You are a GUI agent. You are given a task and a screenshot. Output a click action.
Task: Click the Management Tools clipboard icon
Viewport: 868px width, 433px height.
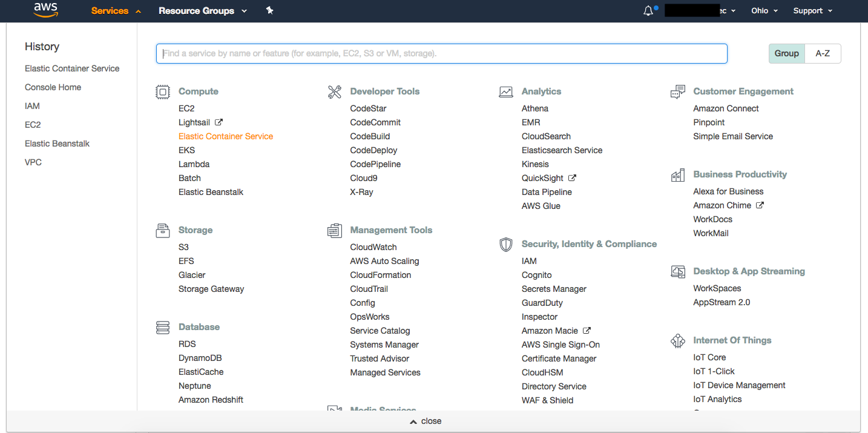pyautogui.click(x=335, y=231)
